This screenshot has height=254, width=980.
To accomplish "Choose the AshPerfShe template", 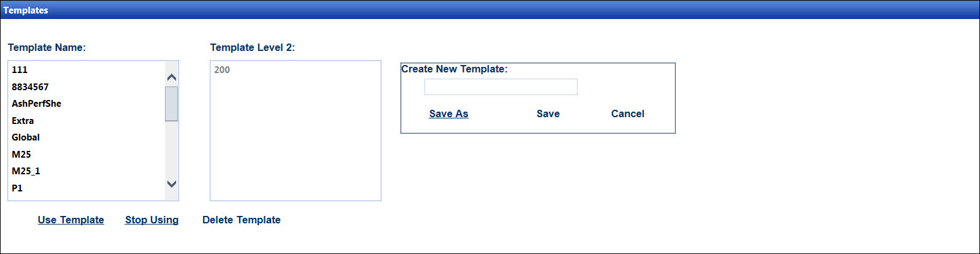I will click(x=36, y=104).
